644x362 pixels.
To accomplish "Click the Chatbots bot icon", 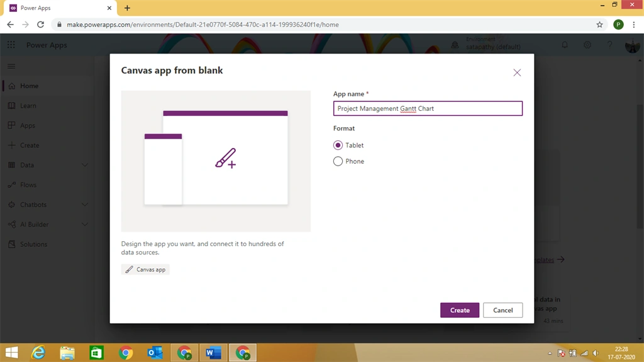I will tap(11, 205).
